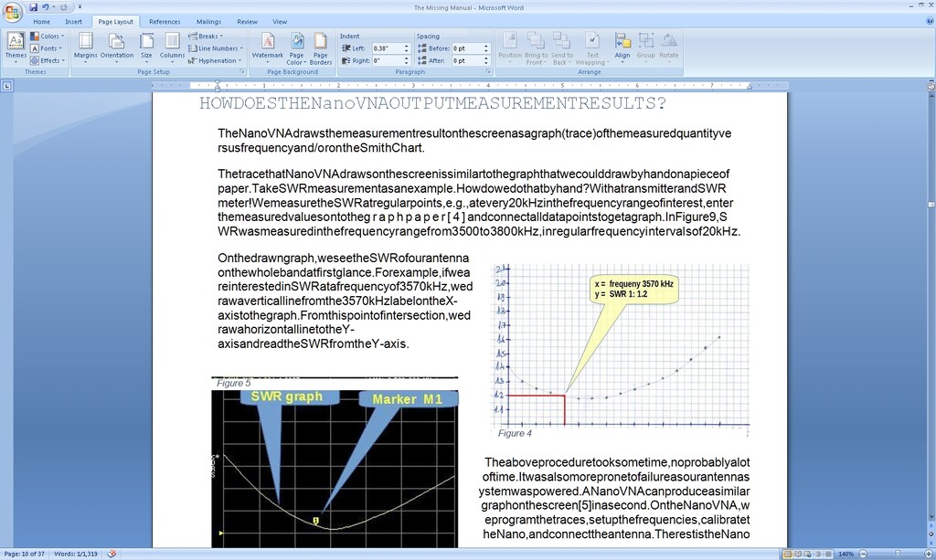
Task: Jump to previous page with double-arrow button
Action: 931,526
